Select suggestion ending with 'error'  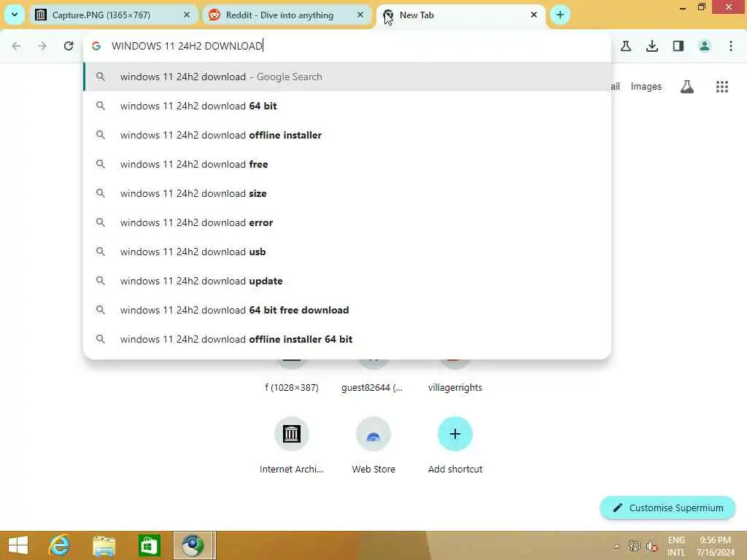(347, 222)
